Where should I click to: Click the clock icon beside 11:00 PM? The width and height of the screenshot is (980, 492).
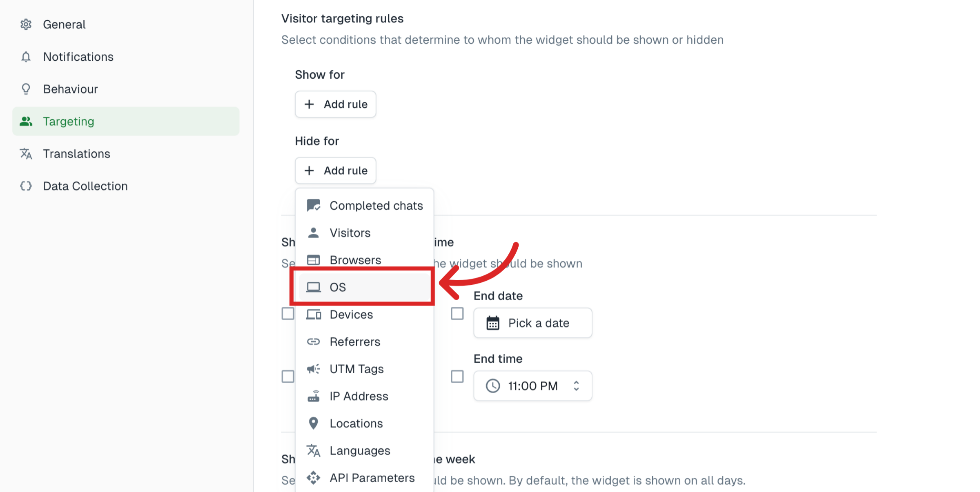point(493,386)
